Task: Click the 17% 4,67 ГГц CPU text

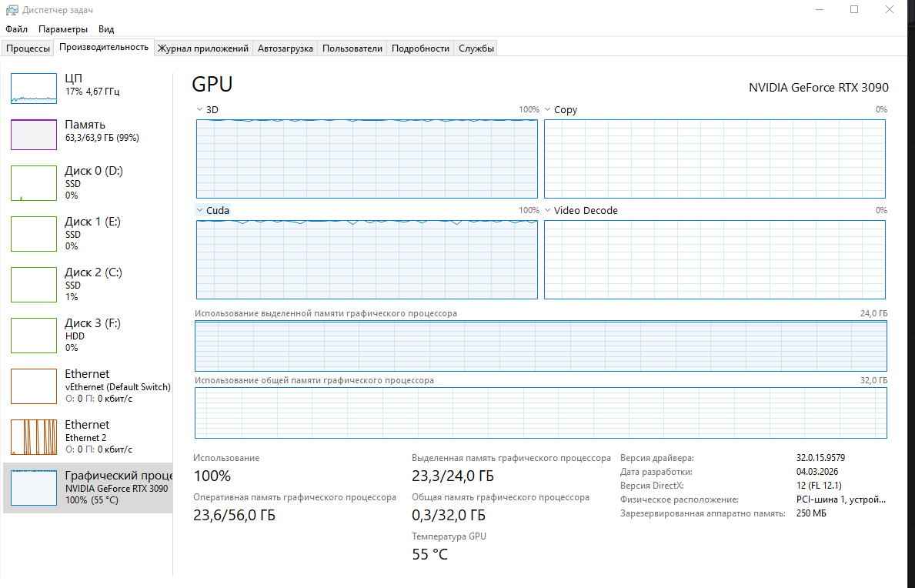Action: coord(92,92)
